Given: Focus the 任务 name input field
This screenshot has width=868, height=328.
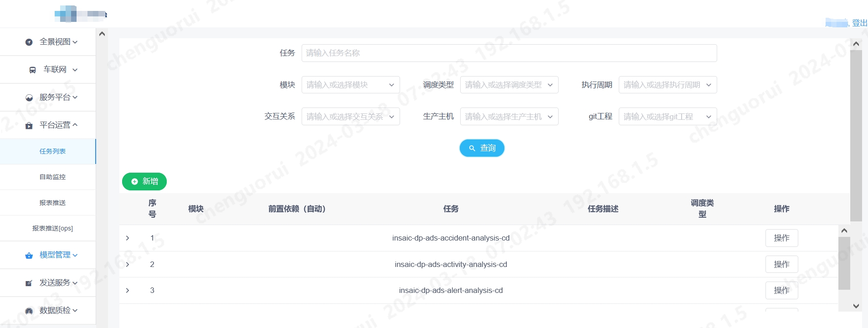Looking at the screenshot, I should (x=509, y=53).
